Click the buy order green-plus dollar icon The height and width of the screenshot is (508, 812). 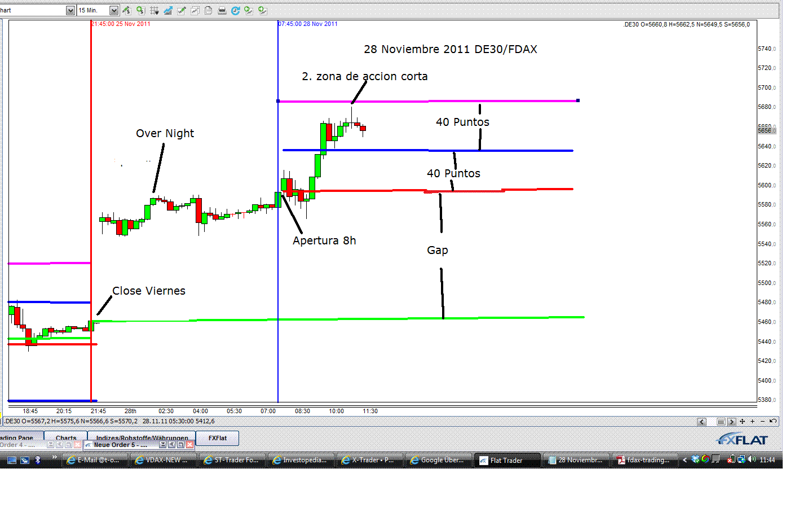click(140, 10)
